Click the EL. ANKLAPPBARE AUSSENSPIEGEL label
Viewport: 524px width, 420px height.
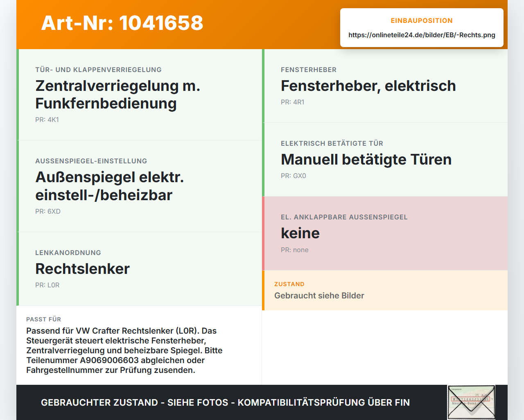pyautogui.click(x=344, y=217)
